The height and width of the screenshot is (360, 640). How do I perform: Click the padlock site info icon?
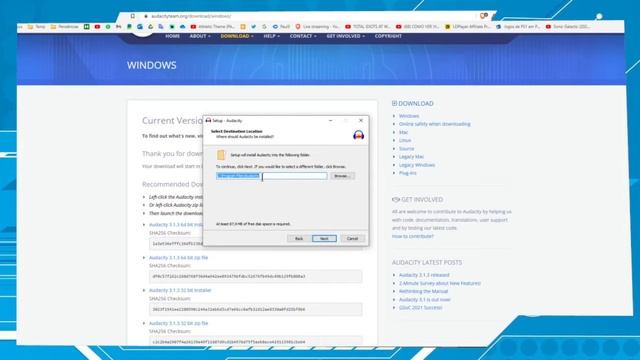click(x=145, y=16)
